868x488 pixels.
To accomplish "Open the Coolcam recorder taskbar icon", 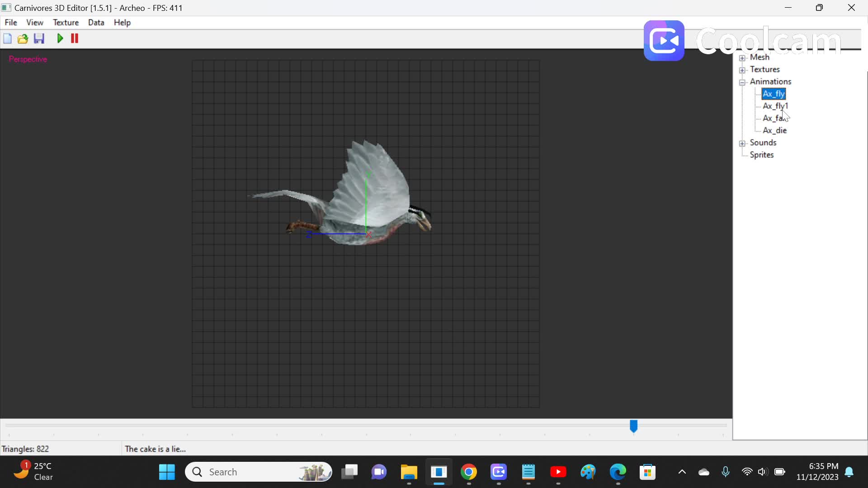I will coord(499,472).
